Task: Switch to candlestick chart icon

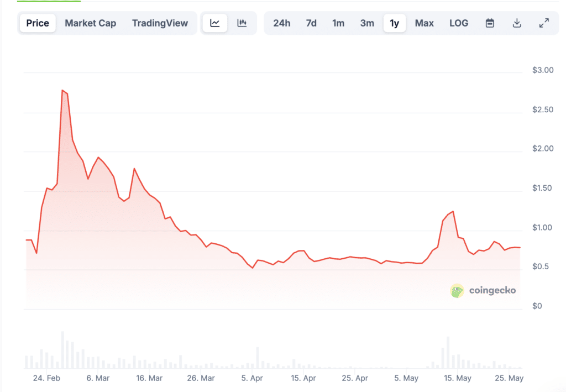Action: [x=242, y=23]
